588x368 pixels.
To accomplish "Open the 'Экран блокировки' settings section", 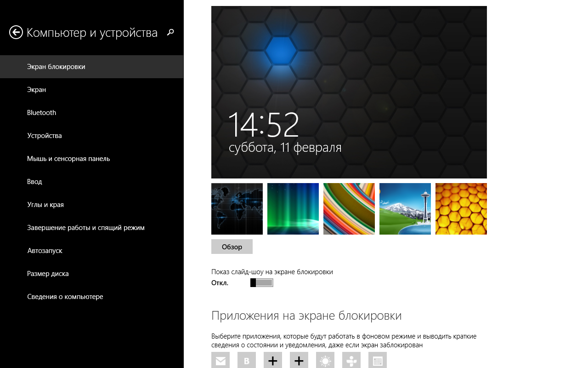I will pos(92,67).
